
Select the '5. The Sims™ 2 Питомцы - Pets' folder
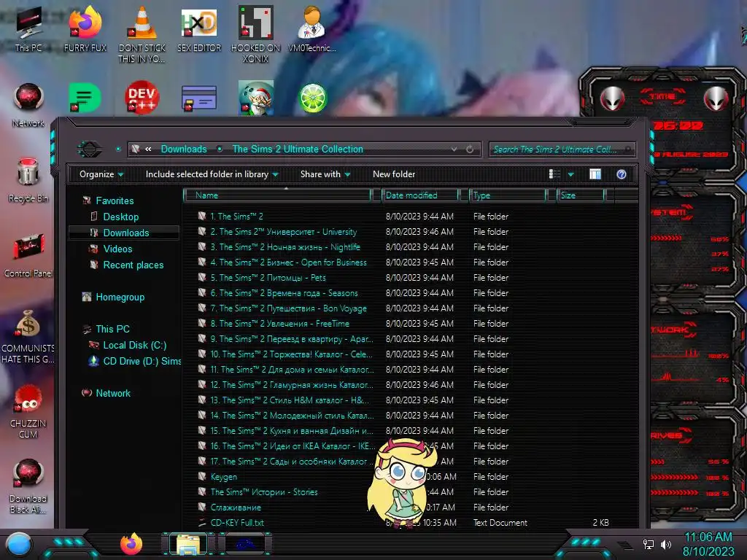coord(268,278)
